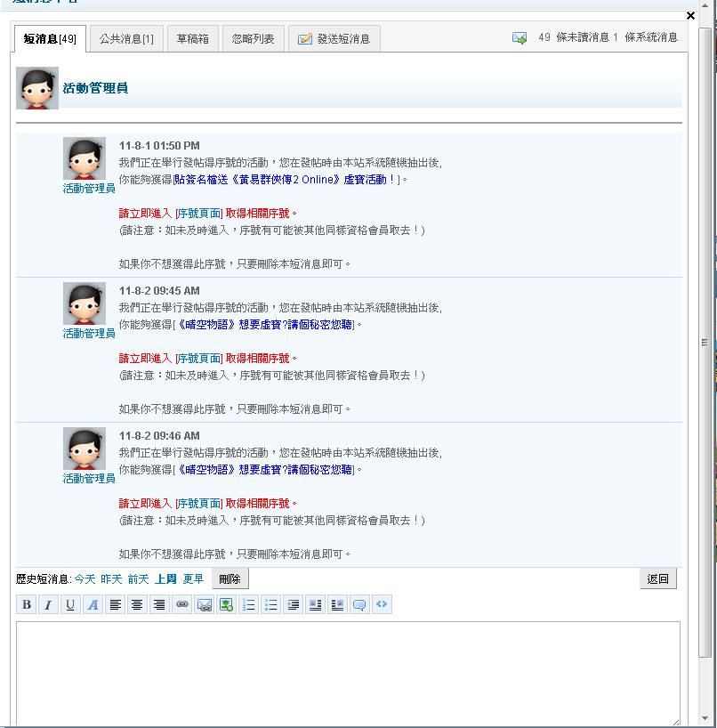Click the 刪除 delete button
The image size is (717, 728).
pos(230,578)
